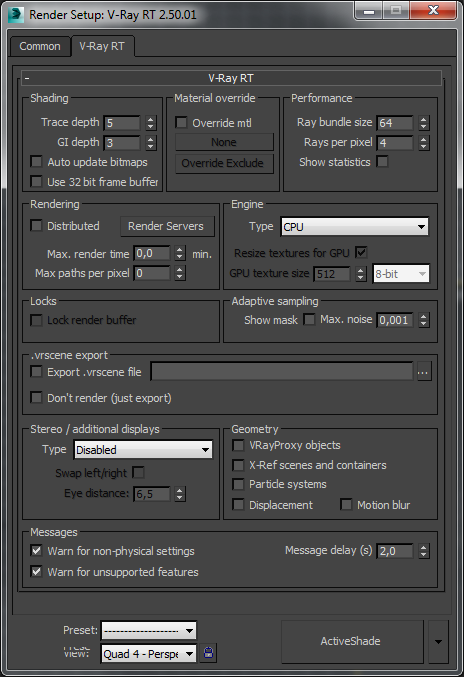This screenshot has width=464, height=677.
Task: Check the Displacement geometry option
Action: [x=238, y=504]
